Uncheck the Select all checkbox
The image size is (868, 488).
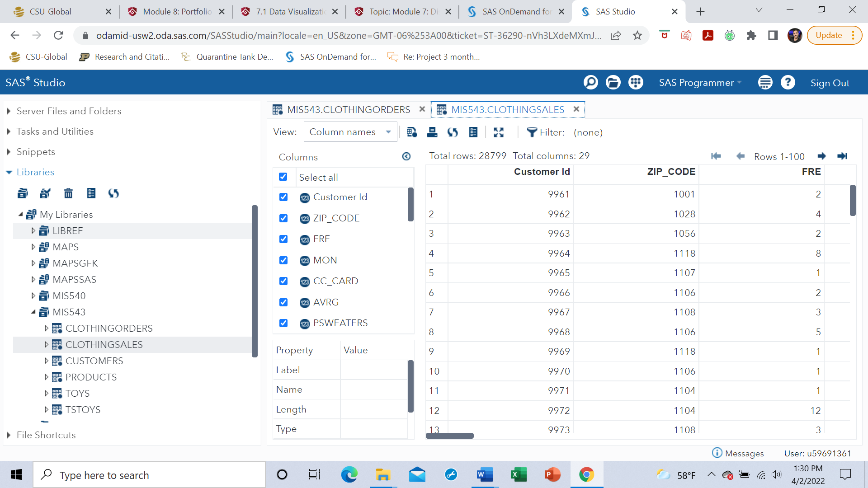283,177
